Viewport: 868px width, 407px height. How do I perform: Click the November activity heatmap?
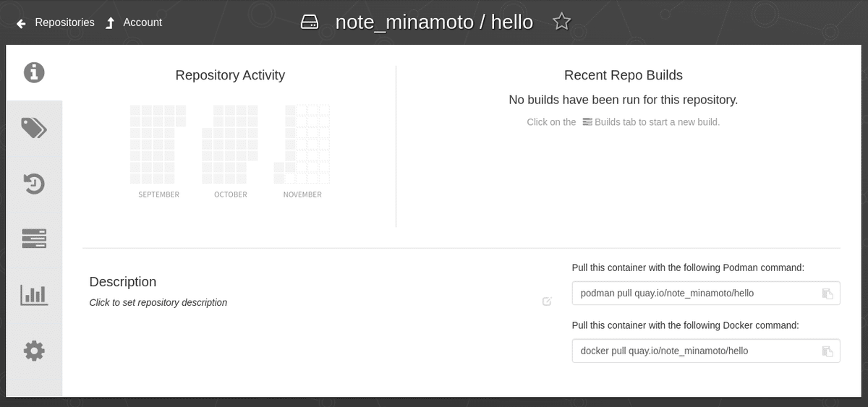click(x=302, y=145)
